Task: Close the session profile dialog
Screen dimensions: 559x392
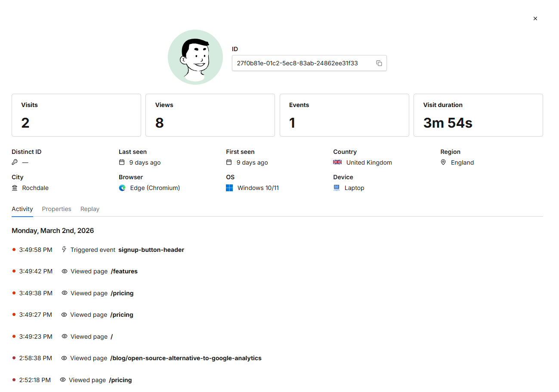Action: pos(535,18)
